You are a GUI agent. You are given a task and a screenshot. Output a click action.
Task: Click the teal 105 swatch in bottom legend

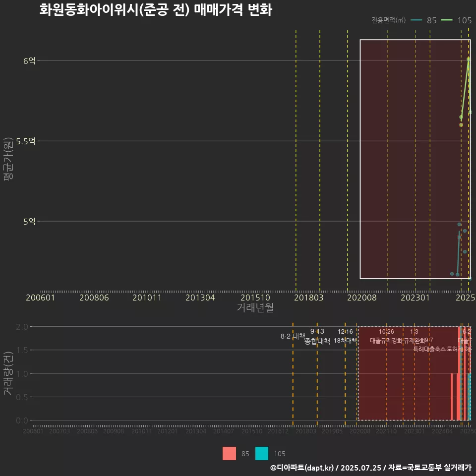[x=262, y=454]
